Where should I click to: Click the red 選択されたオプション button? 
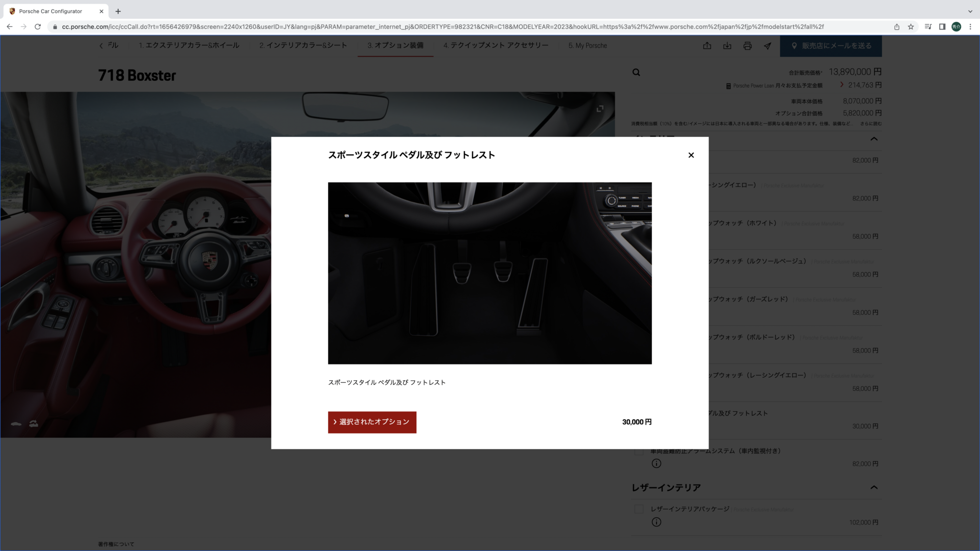[372, 422]
